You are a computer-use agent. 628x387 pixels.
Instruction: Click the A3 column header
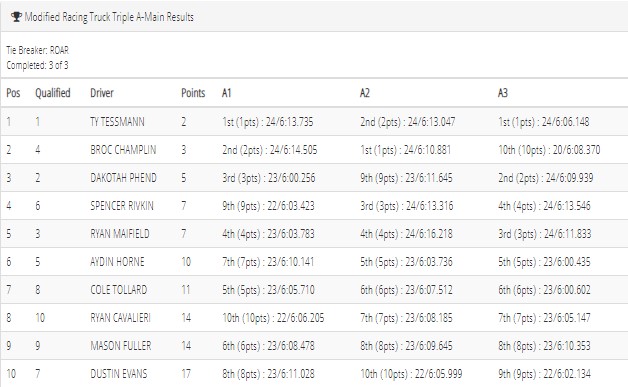point(503,93)
